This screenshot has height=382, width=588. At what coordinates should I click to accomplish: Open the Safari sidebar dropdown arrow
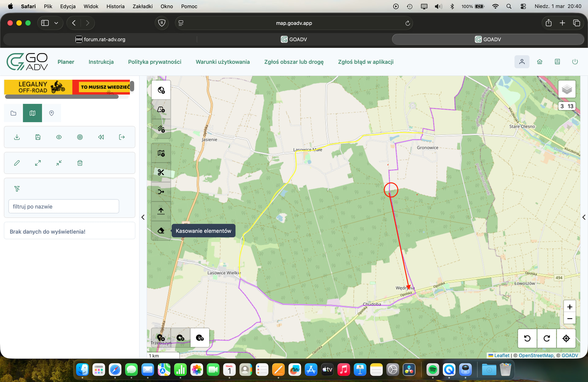point(56,23)
